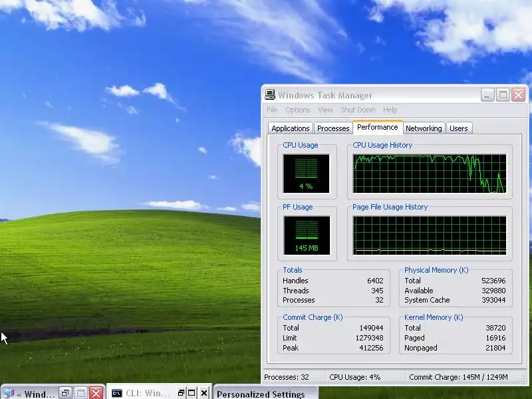This screenshot has height=399, width=532.
Task: Close the Windows Task Manager window
Action: pos(519,94)
